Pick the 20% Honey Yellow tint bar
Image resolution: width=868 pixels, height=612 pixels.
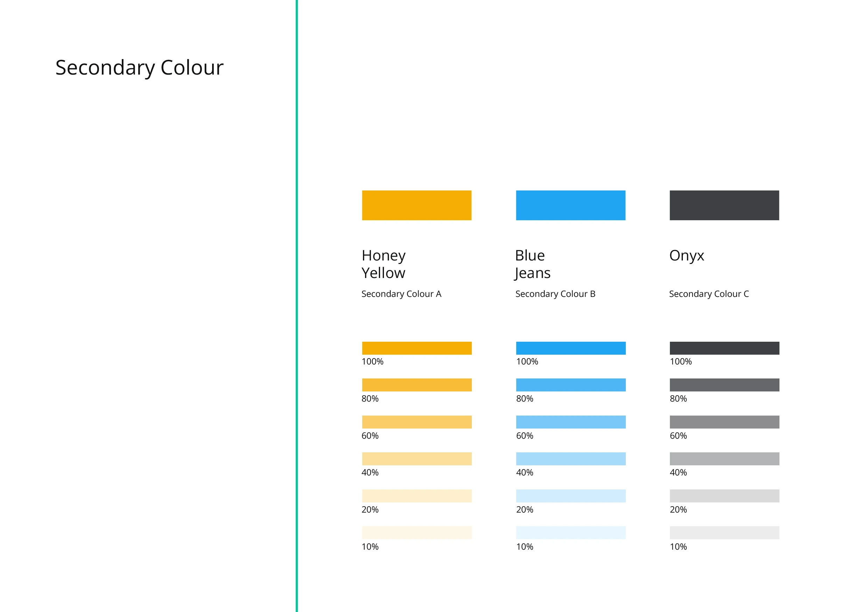click(416, 495)
